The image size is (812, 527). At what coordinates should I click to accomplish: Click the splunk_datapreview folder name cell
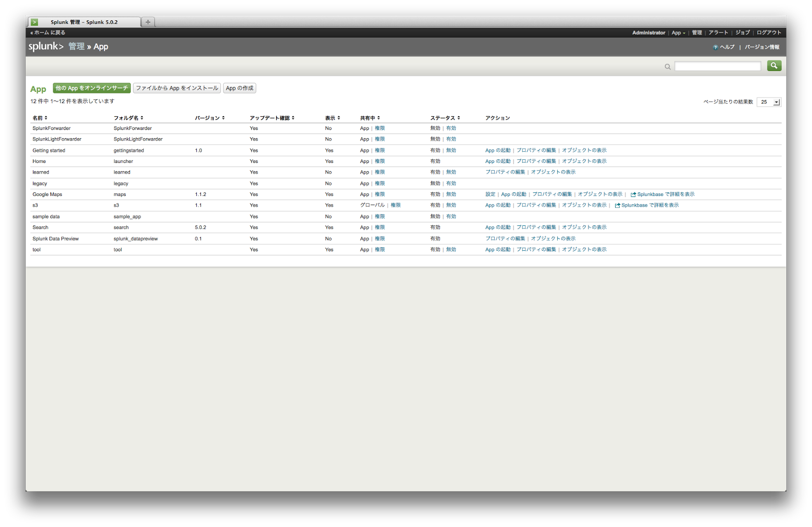(136, 239)
